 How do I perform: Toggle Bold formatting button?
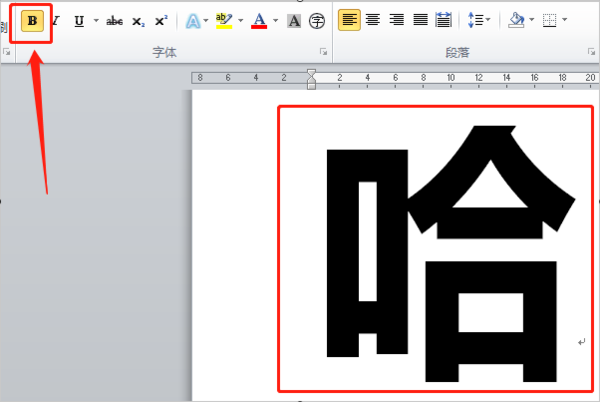[32, 20]
